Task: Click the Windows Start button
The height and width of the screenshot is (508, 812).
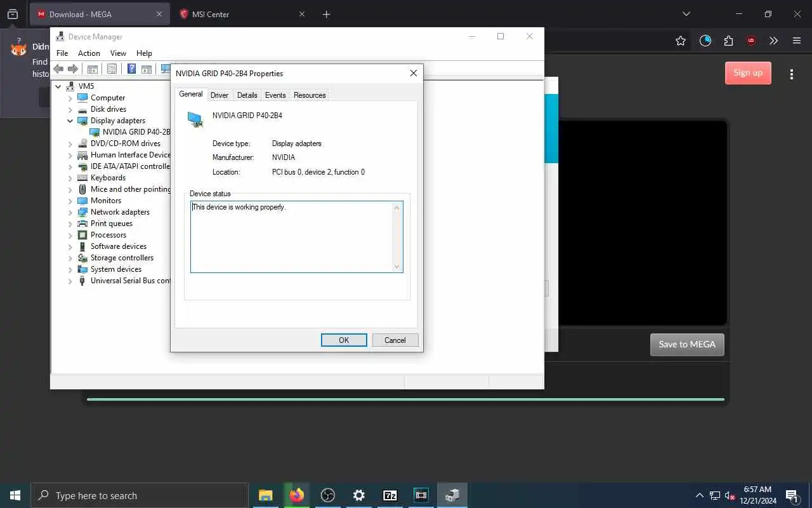Action: tap(15, 495)
